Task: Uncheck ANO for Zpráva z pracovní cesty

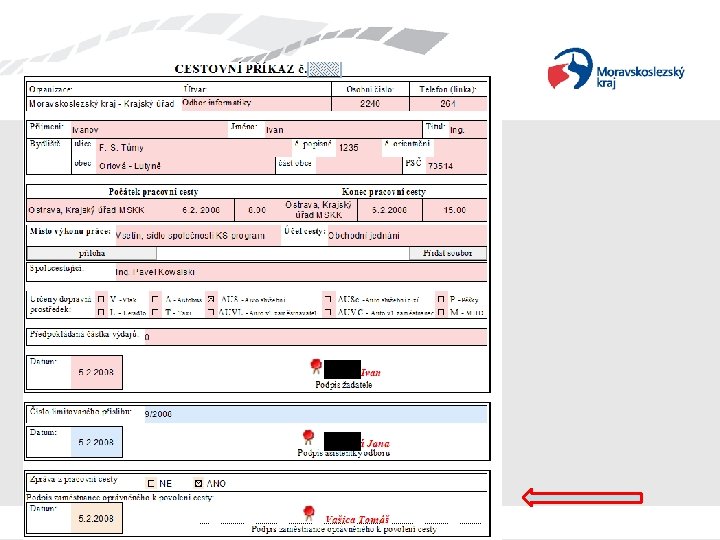Action: 198,484
